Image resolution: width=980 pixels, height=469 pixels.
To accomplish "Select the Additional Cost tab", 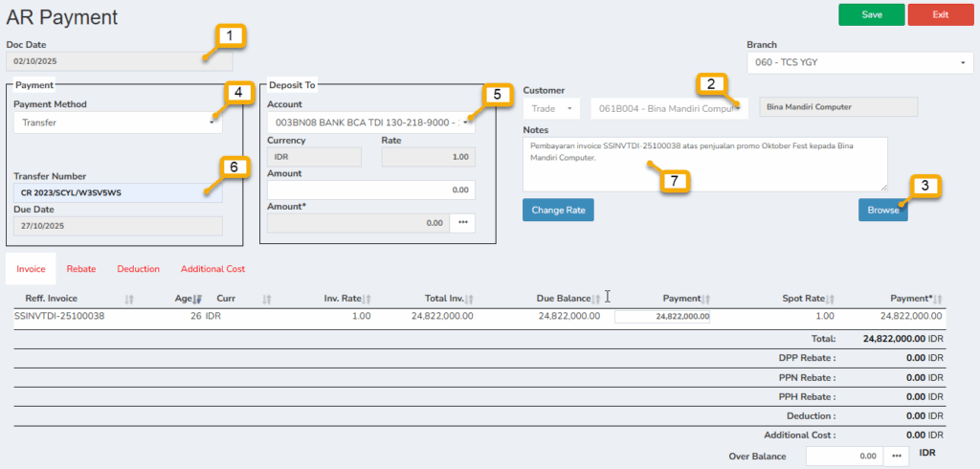I will [212, 270].
